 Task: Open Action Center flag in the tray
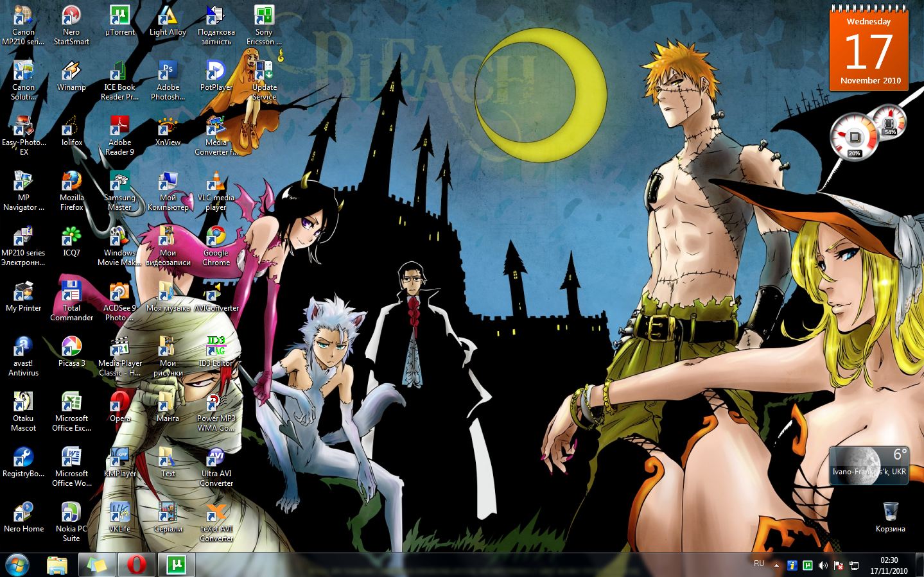tap(839, 565)
